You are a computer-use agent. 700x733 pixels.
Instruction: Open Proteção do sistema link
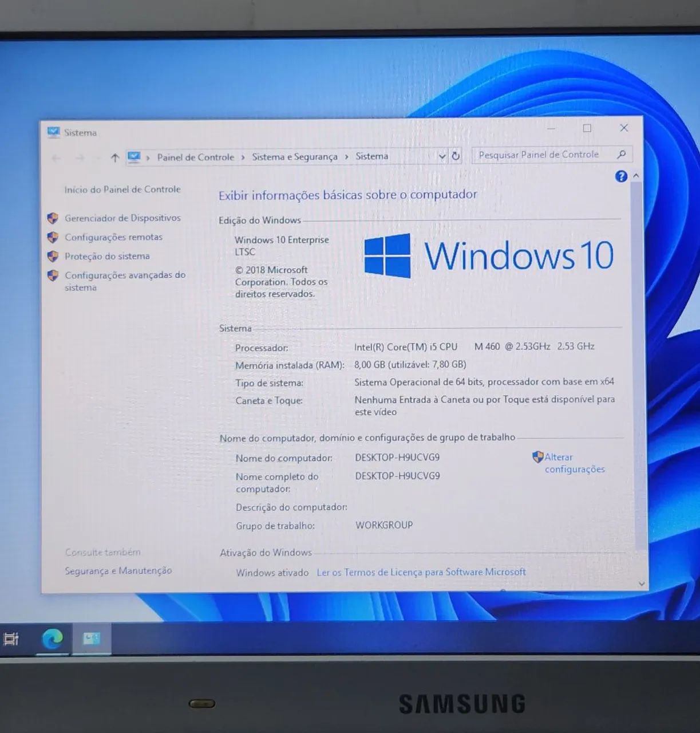click(107, 256)
